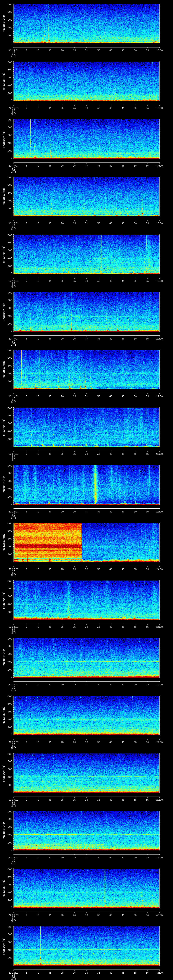Click the vertical spike near 7 seconds in 22:16:00 panel
Screen dimensions: 173x980
[x=30, y=139]
